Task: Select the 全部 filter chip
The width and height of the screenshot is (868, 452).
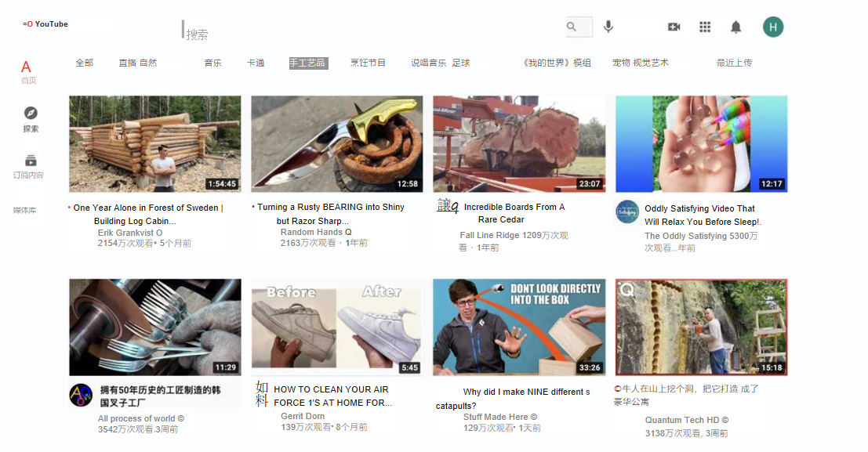Action: click(85, 63)
